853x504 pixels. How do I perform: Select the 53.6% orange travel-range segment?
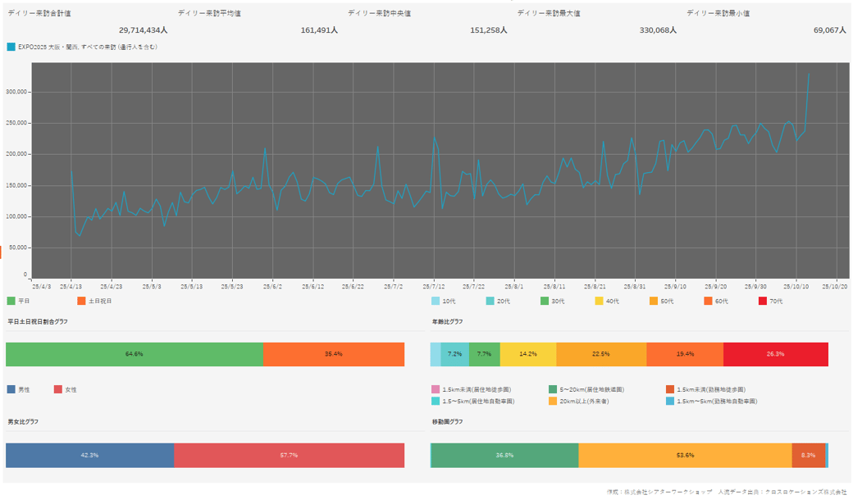[x=685, y=455]
